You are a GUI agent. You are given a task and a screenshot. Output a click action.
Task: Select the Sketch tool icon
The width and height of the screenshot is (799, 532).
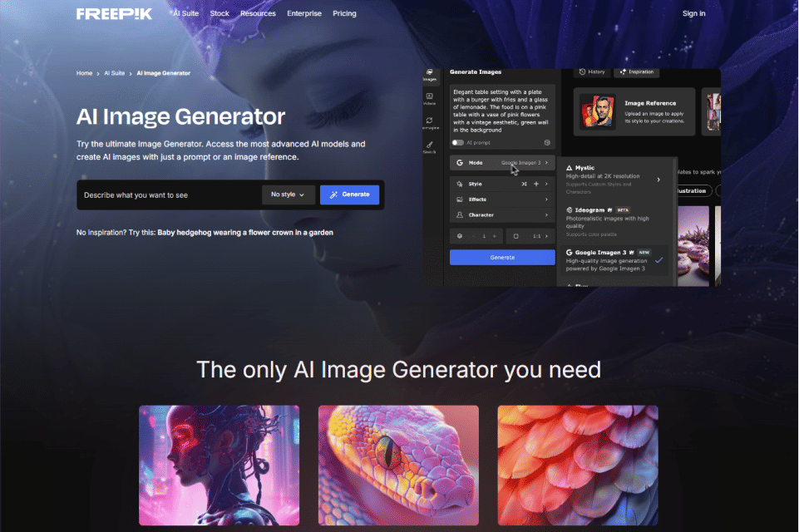coord(430,148)
